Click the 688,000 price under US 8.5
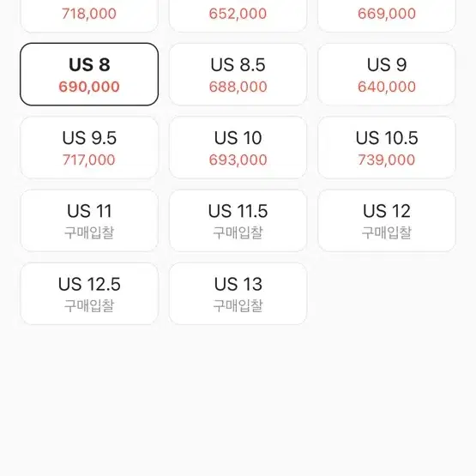The width and height of the screenshot is (476, 476). pyautogui.click(x=238, y=87)
